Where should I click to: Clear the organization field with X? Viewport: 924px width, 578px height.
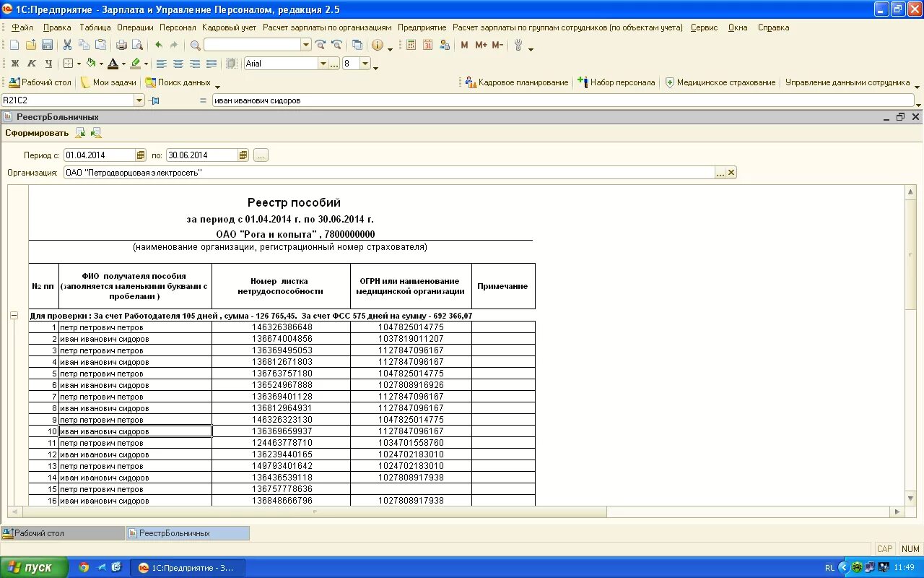pos(731,173)
